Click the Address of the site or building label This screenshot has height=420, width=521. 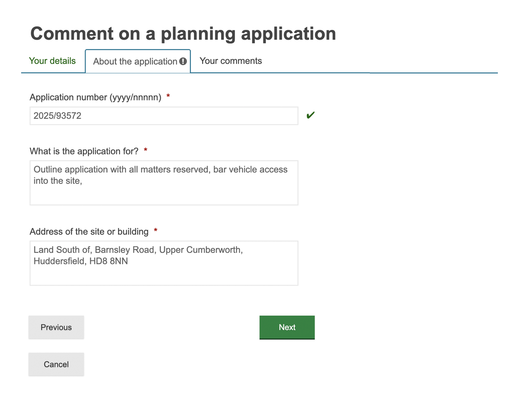[89, 231]
